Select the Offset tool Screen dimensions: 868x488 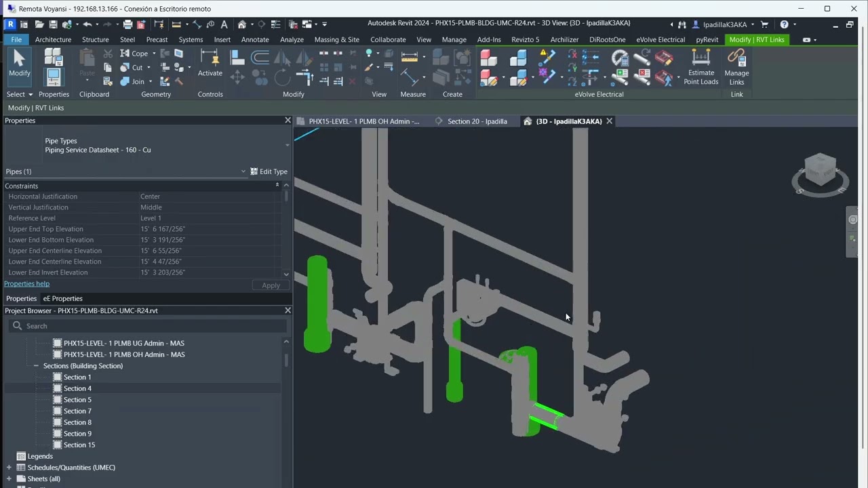coord(260,57)
